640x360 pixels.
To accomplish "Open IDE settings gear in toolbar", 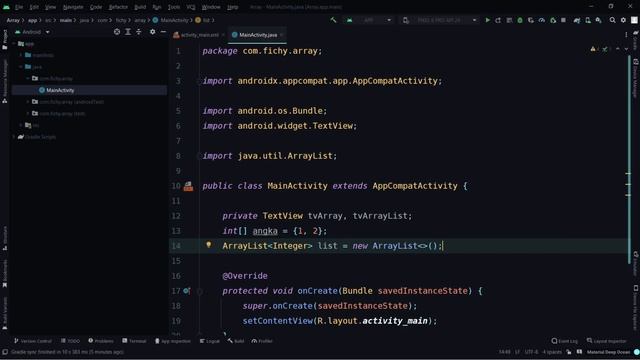I will pos(623,20).
